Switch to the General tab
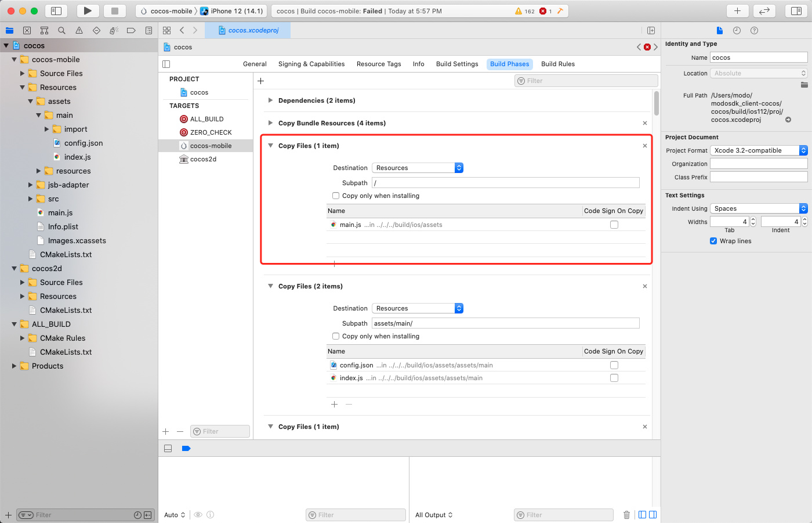Screen dimensions: 812x523 coord(255,64)
